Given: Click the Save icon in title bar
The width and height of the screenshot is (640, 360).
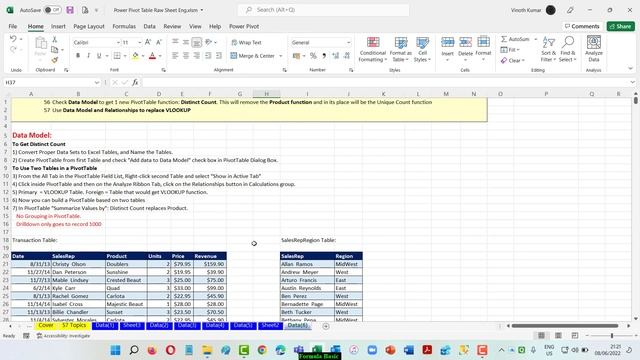Looking at the screenshot, I should pos(70,10).
